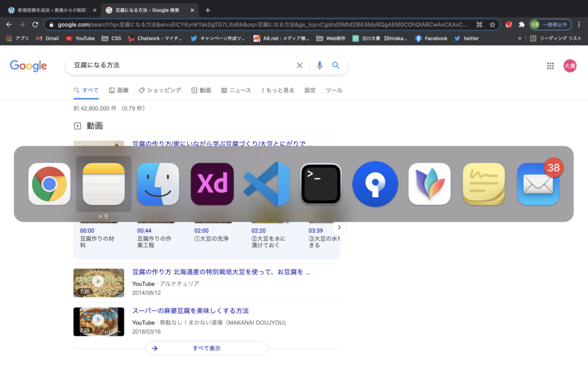Open the Google account avatar
This screenshot has height=368, width=588.
pos(570,66)
